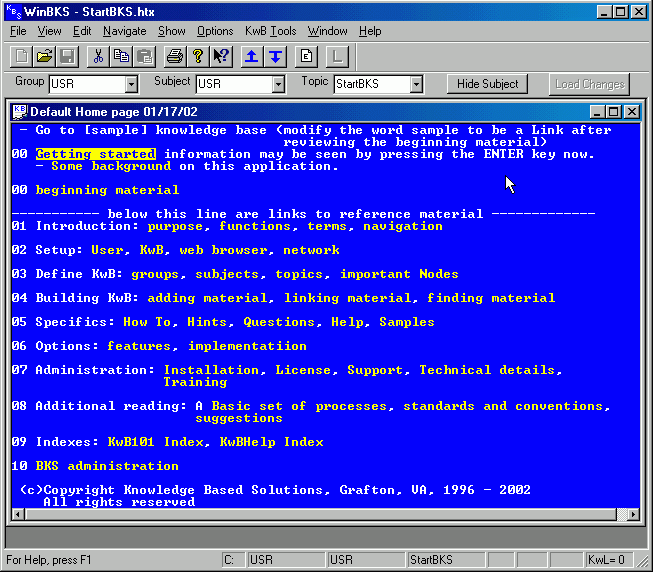Click the Group USR field
This screenshot has width=653, height=572.
coord(88,84)
